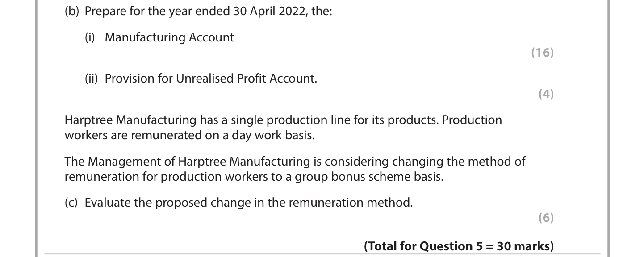
Task: Click the "(4)" marks indicator
Action: (x=546, y=94)
